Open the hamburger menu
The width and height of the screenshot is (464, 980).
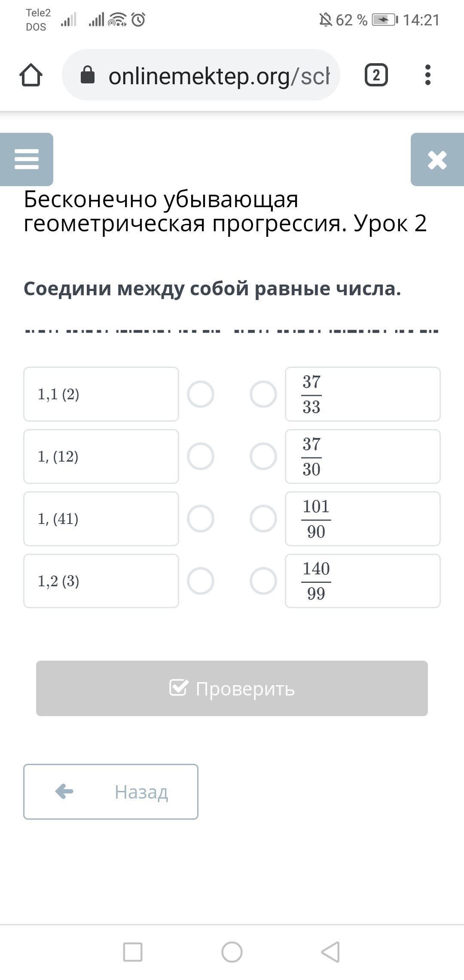27,159
